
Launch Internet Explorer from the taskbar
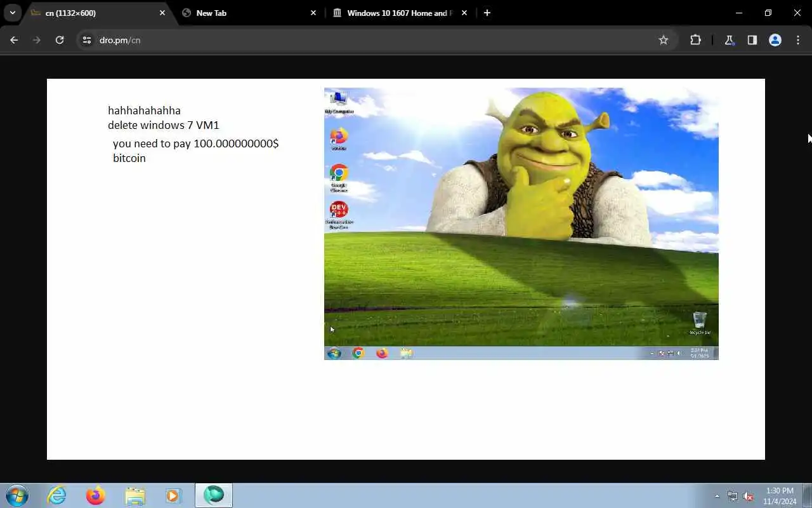click(57, 495)
